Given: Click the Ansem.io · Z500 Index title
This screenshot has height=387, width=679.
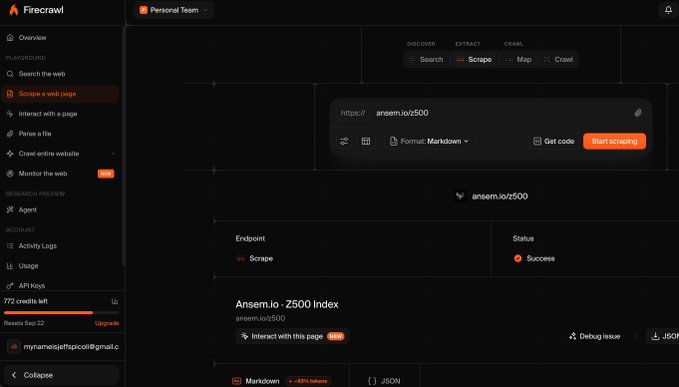Looking at the screenshot, I should pyautogui.click(x=287, y=304).
